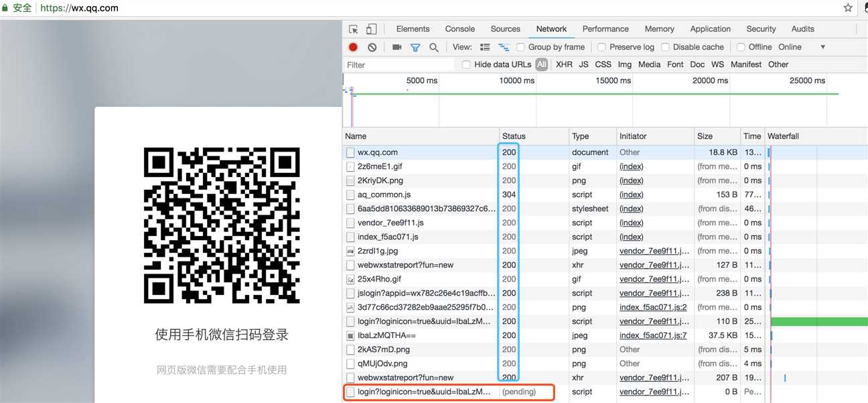Clear the network log

(372, 48)
